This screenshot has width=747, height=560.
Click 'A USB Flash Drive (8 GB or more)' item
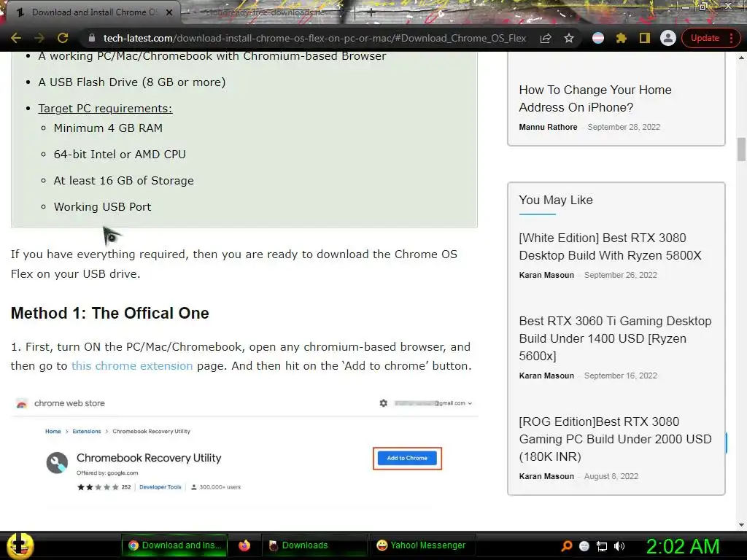[x=132, y=82]
